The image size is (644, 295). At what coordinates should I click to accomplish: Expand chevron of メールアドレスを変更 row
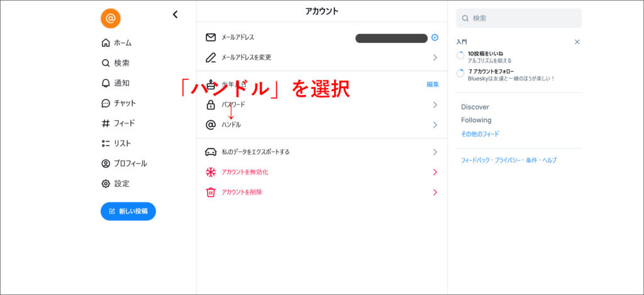click(x=435, y=57)
